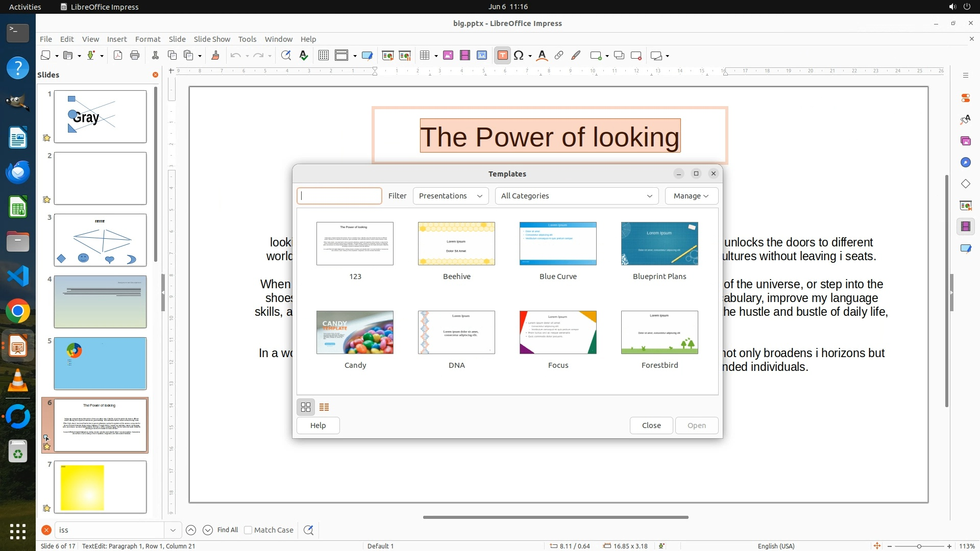Click the Print toolbar icon

point(135,56)
